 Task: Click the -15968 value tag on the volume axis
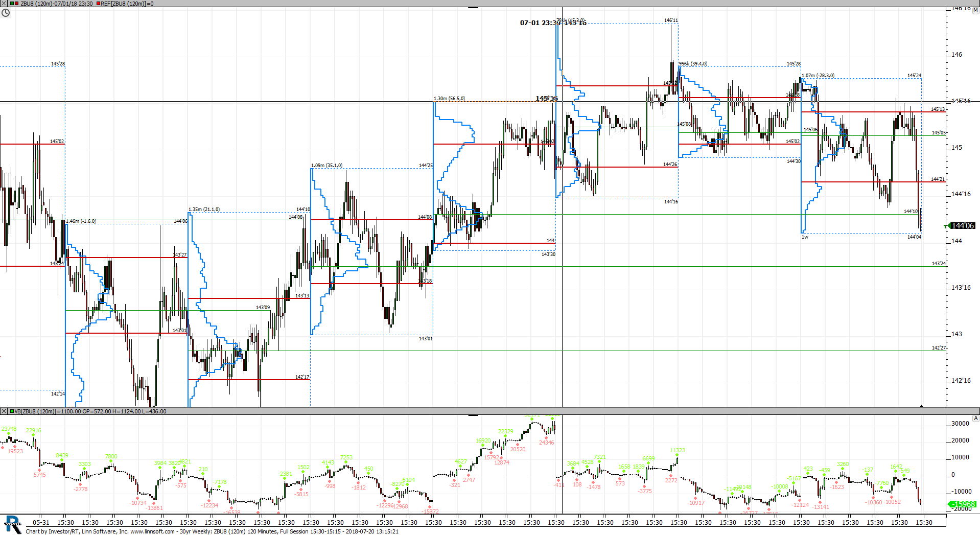pyautogui.click(x=963, y=504)
